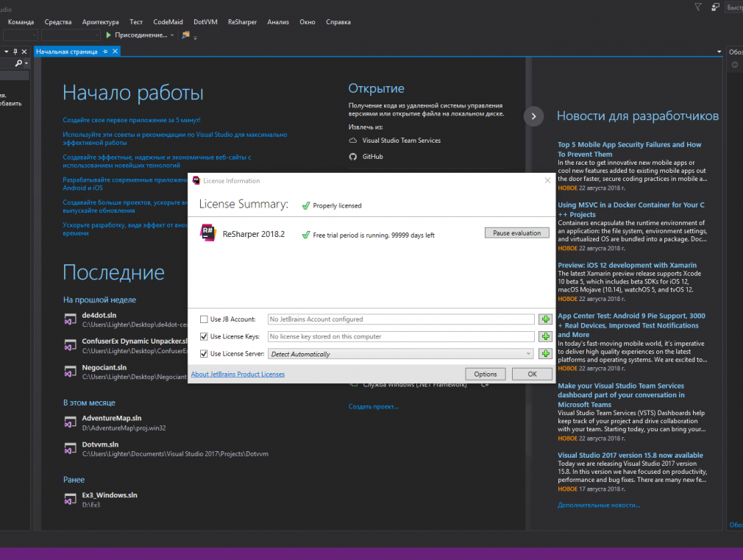The image size is (743, 560).
Task: Click the de4dot.sln solution icon
Action: point(71,319)
